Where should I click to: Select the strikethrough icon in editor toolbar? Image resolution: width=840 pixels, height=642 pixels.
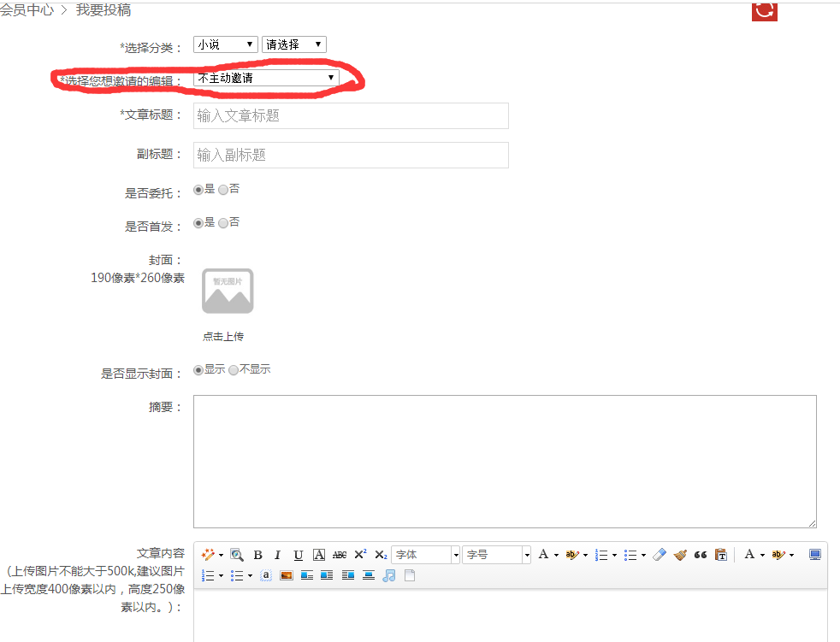(339, 554)
